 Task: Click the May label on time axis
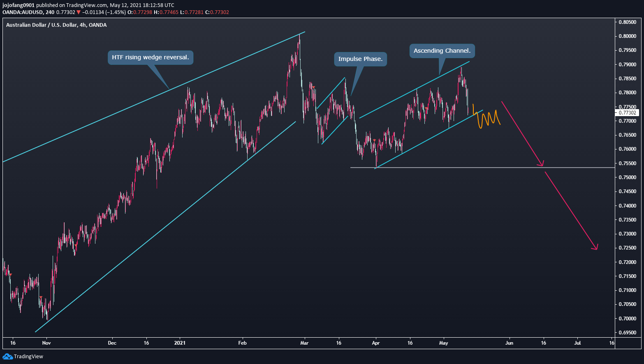coord(443,343)
